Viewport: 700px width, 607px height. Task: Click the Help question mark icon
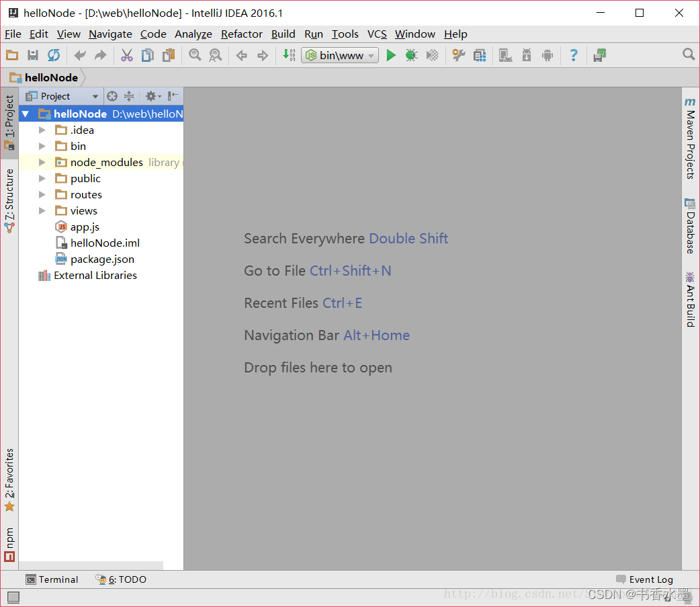tap(574, 55)
